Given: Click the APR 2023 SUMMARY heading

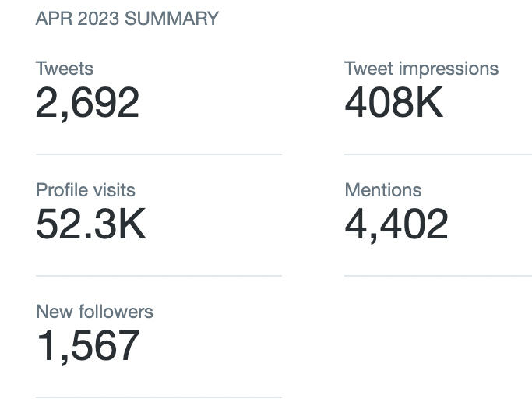Looking at the screenshot, I should (127, 19).
